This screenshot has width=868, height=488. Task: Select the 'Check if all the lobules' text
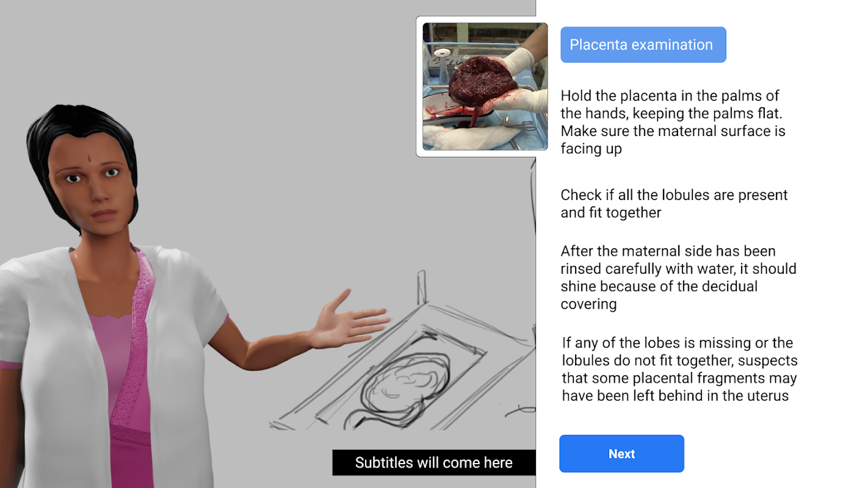[674, 204]
